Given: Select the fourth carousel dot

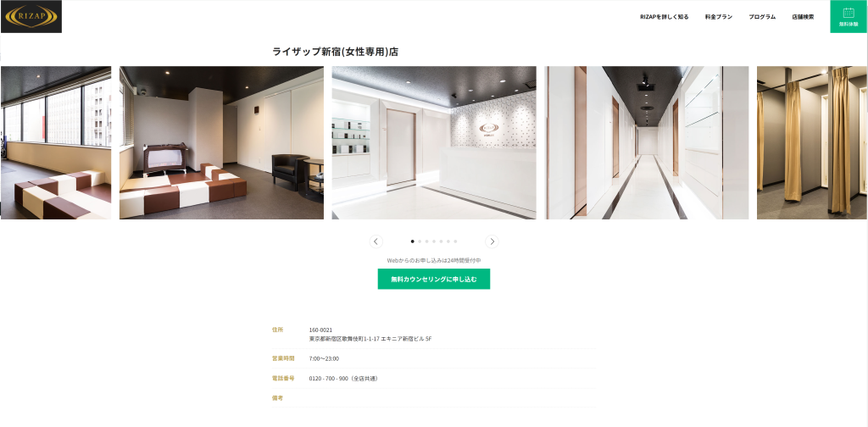Looking at the screenshot, I should (x=434, y=241).
